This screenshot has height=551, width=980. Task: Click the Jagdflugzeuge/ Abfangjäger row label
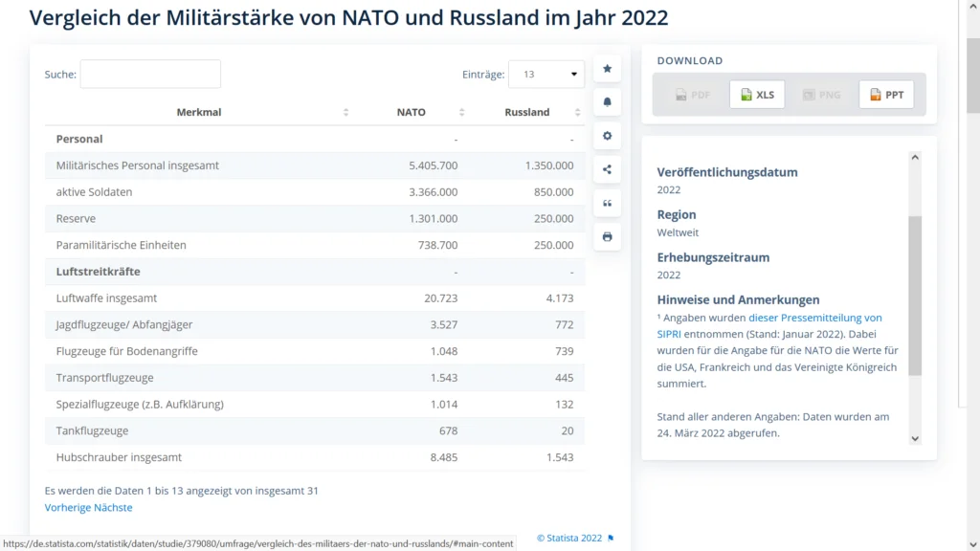(124, 325)
